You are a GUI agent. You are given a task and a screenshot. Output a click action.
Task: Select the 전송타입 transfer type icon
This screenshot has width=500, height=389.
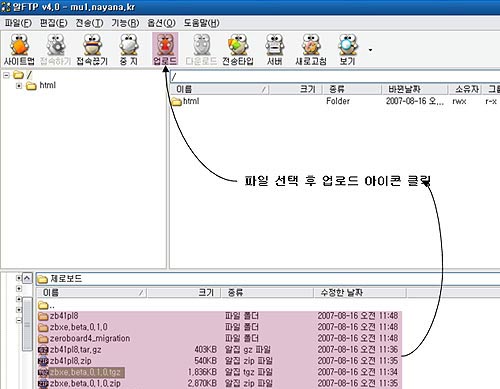point(238,49)
